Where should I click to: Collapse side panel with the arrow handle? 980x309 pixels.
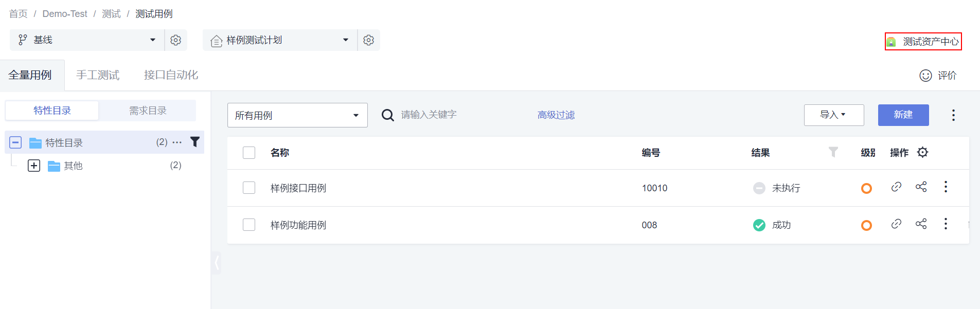point(217,263)
